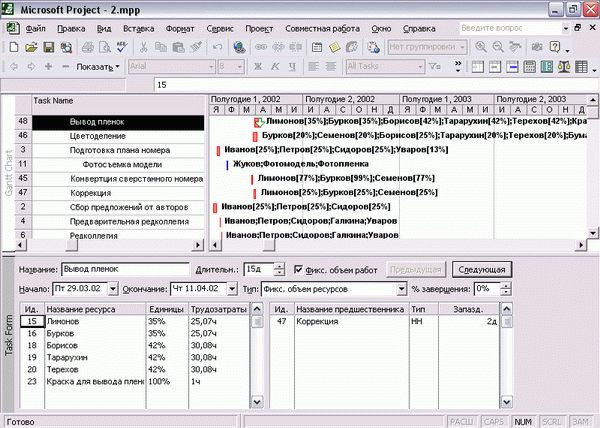Click the resource leveling scales icon
This screenshot has width=600, height=428.
tap(564, 67)
